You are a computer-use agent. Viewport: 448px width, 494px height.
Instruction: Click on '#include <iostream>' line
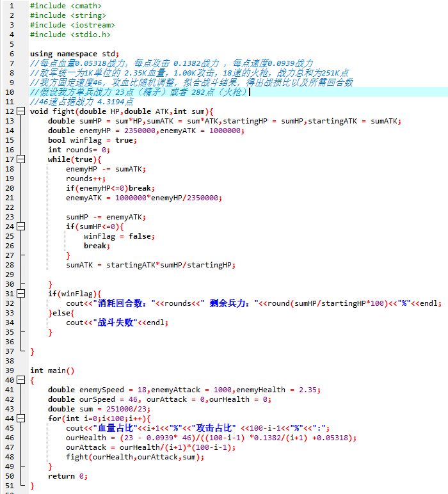pos(72,25)
